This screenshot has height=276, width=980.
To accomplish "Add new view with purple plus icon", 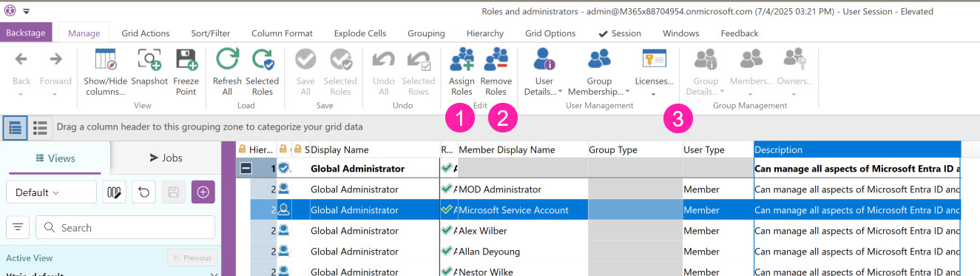I will click(203, 192).
